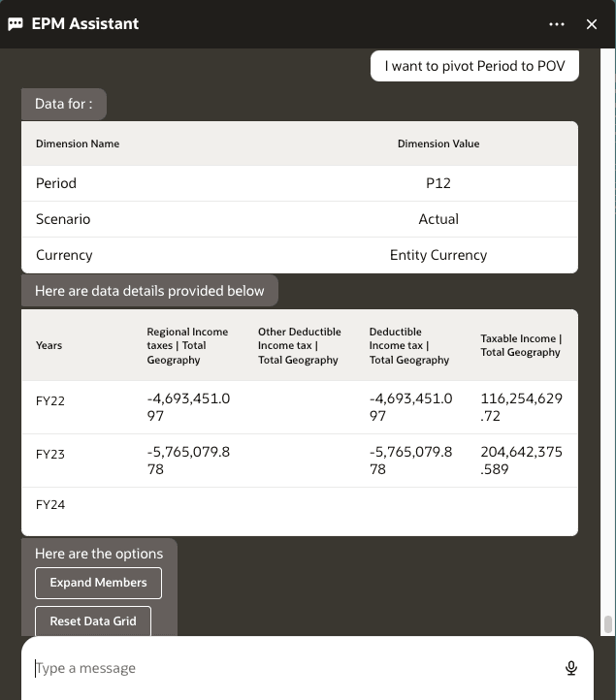This screenshot has width=616, height=700.
Task: Select FY23 Regional Income taxes value -5,765,079.878
Action: point(188,461)
